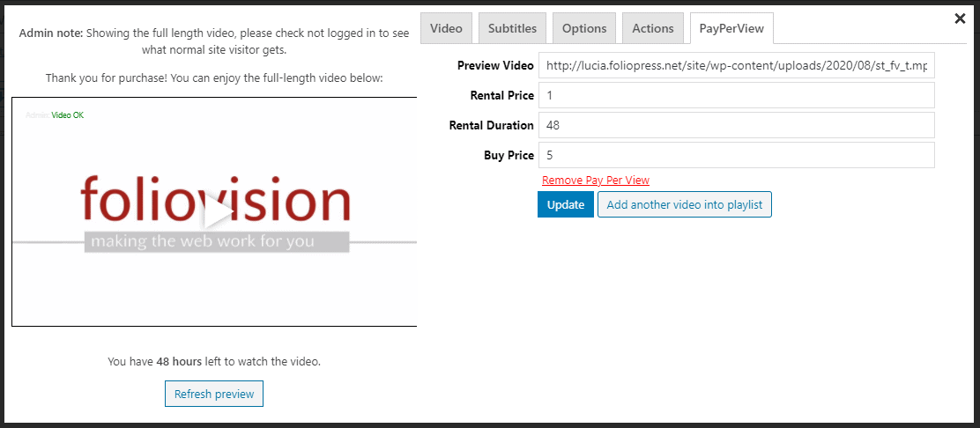Add another video into playlist

(685, 205)
